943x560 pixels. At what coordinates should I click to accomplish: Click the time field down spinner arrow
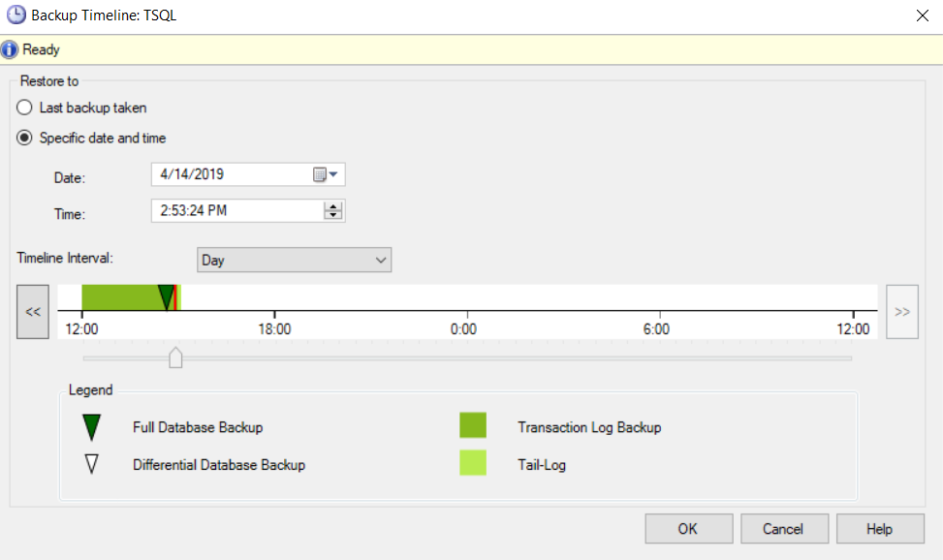click(x=334, y=215)
